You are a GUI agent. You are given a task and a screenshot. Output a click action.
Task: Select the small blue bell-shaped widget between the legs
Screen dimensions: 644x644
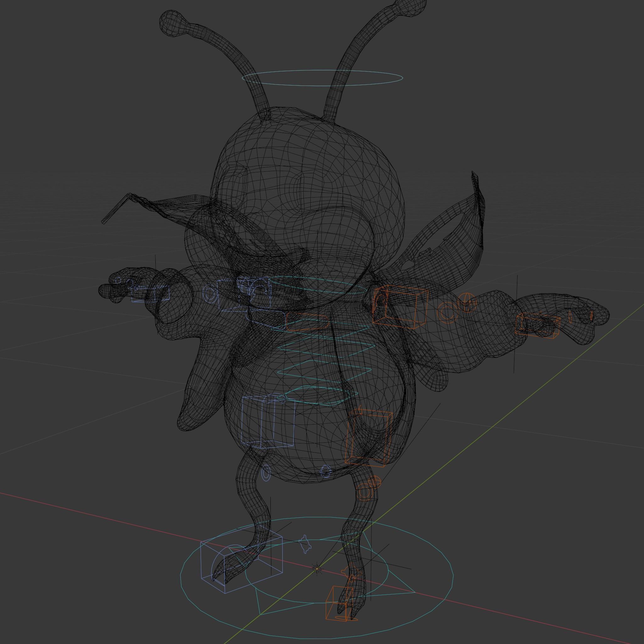305,544
